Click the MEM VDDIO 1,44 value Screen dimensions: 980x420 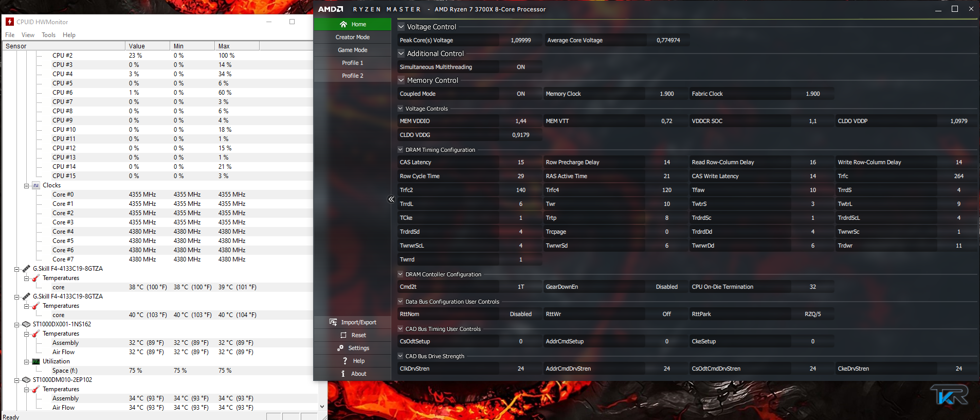tap(521, 121)
